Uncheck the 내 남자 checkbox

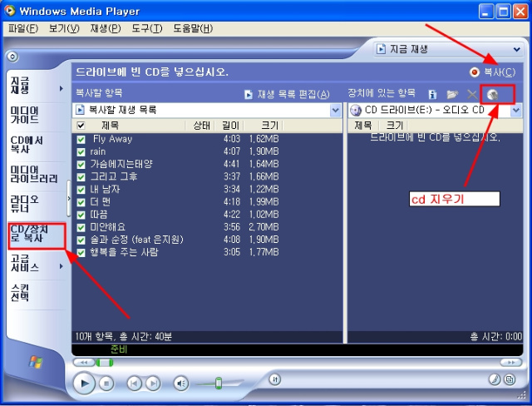pyautogui.click(x=81, y=190)
